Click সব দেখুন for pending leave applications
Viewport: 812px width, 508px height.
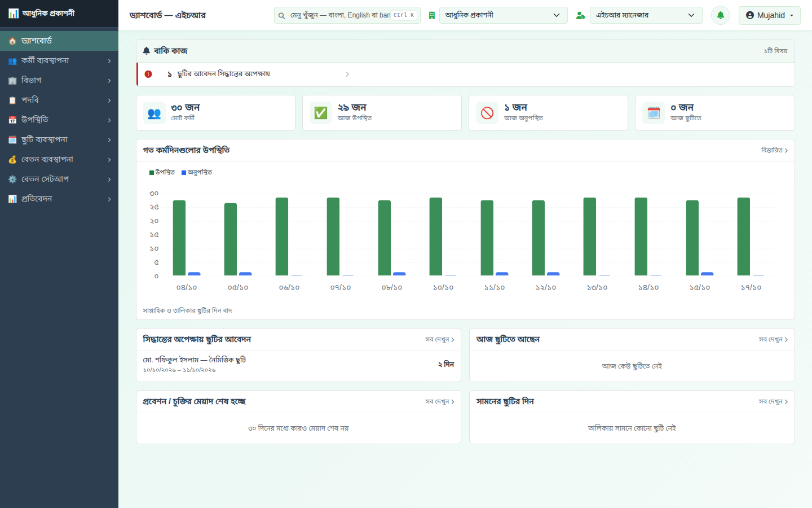440,339
